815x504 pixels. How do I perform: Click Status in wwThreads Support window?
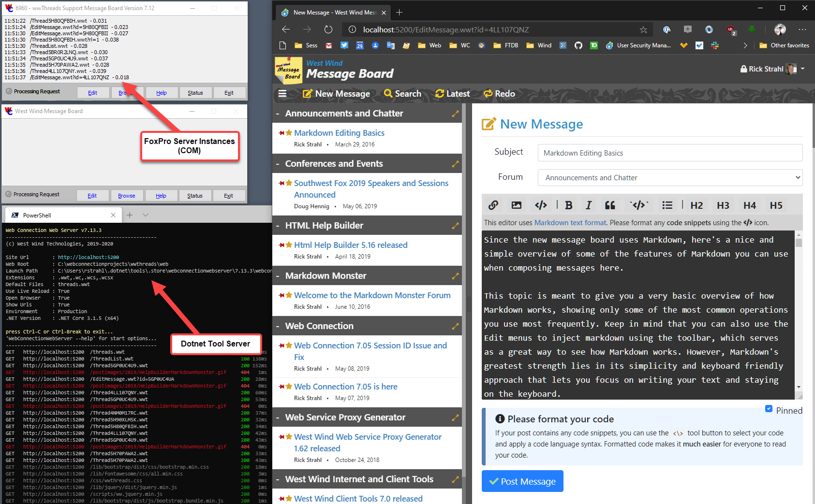point(195,93)
